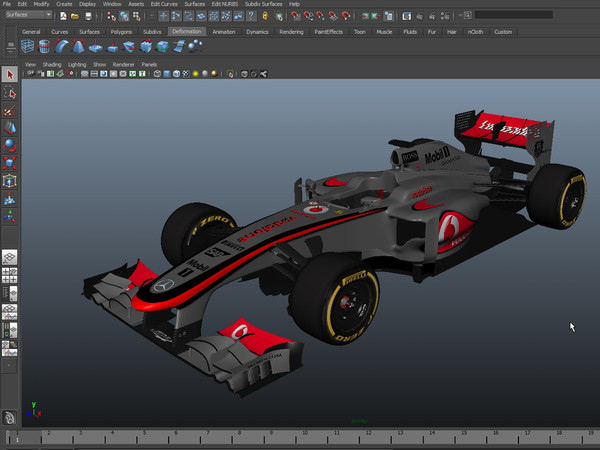Save the scene with disk icon
Screen dimensions: 600x450
[x=88, y=16]
